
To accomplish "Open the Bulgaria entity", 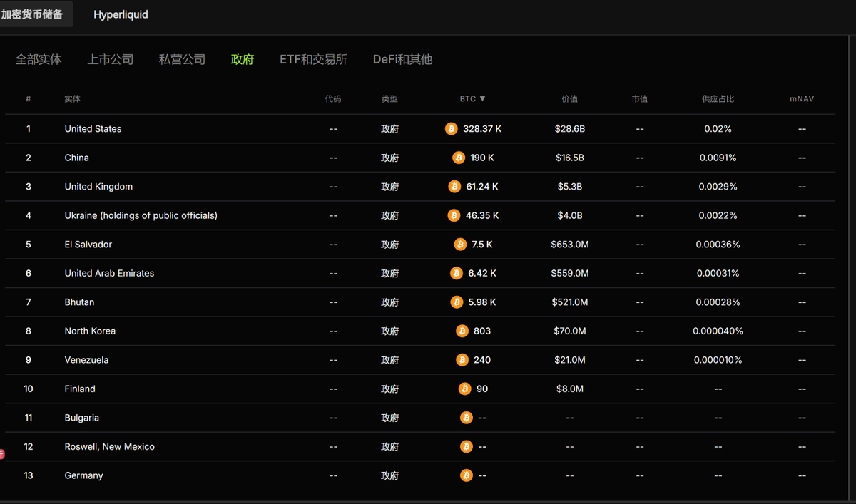I will tap(81, 418).
